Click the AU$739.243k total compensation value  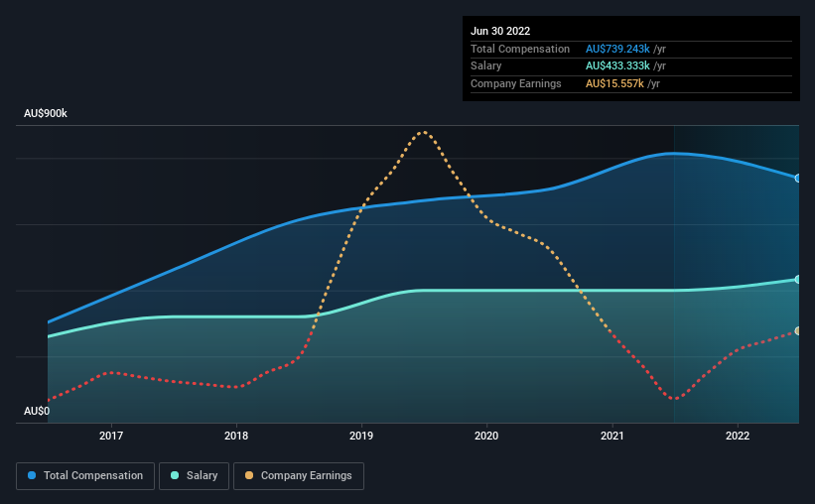tap(617, 49)
